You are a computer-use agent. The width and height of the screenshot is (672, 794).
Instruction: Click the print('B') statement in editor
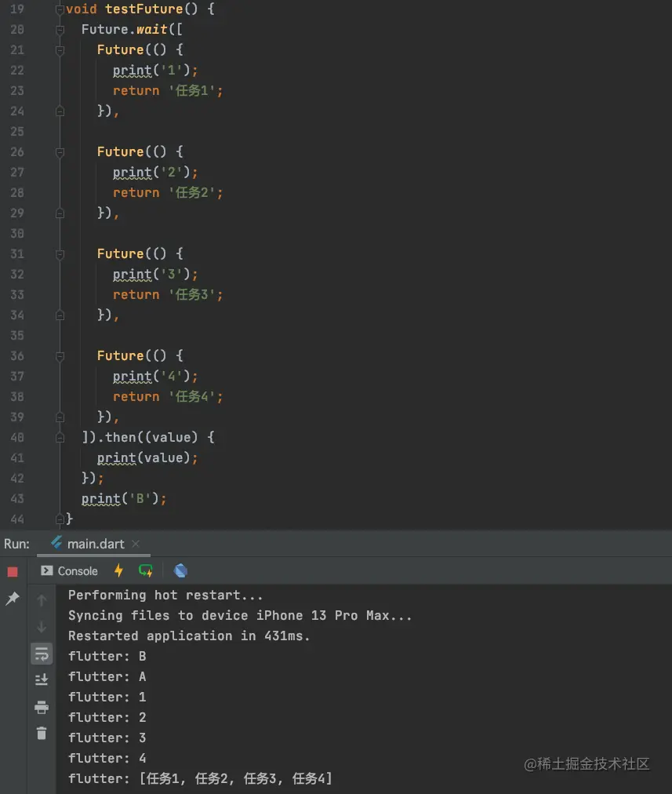click(124, 499)
